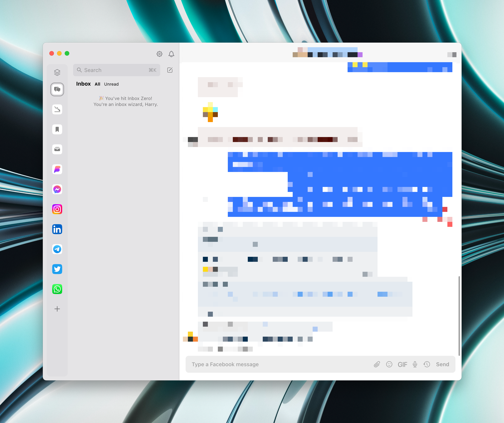Open the GIF picker
Screen dimensions: 504x423
[x=402, y=364]
